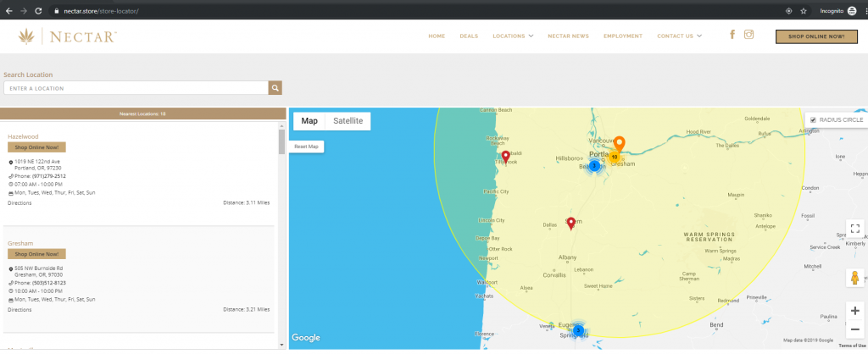Open the Home menu item

point(437,36)
